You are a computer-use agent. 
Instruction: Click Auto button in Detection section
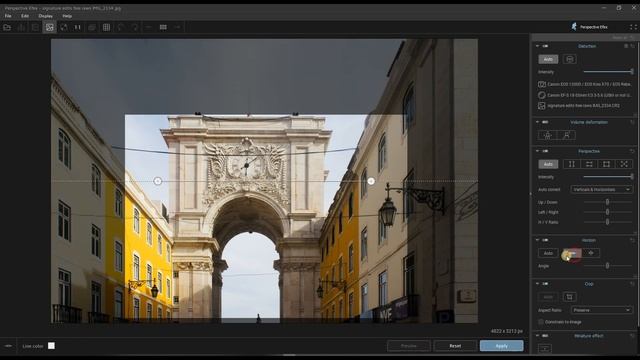pos(548,59)
